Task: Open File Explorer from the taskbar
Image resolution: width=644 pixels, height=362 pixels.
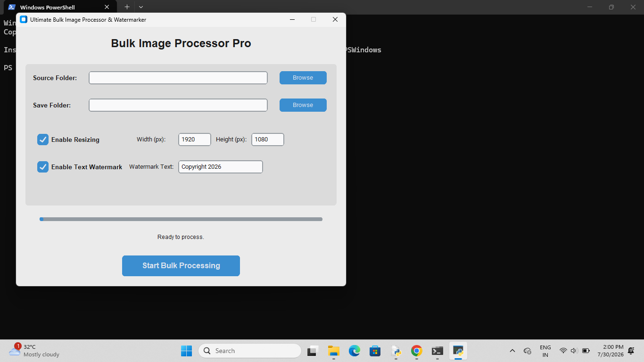Action: click(334, 351)
